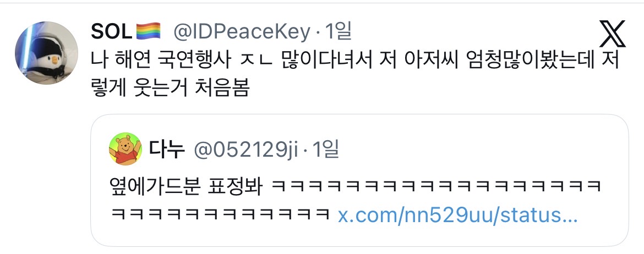Screen dimensions: 644x254
Task: Click the rainbow flag emoji beside SOL
Action: click(x=148, y=31)
